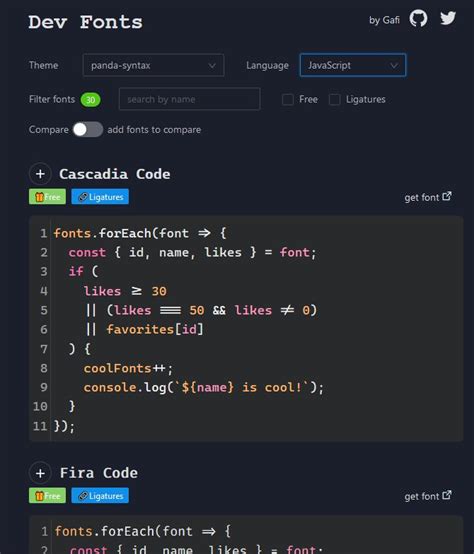This screenshot has width=474, height=554.
Task: Open the Theme dropdown showing panda-syntax
Action: click(x=153, y=65)
